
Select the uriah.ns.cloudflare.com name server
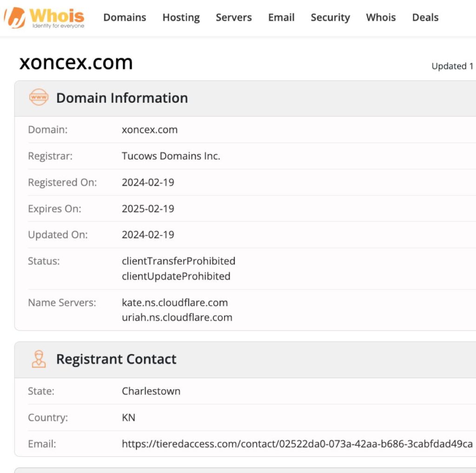coord(177,317)
